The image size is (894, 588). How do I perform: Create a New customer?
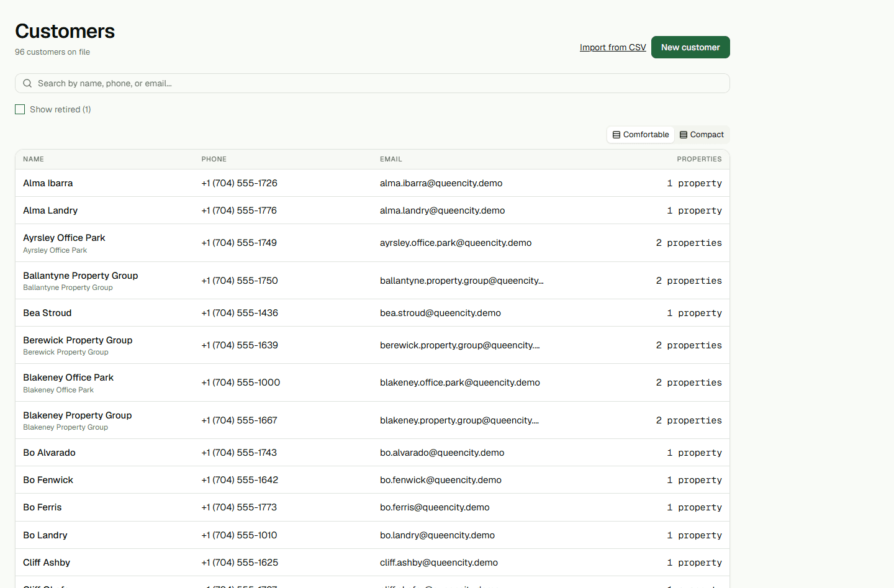tap(690, 47)
